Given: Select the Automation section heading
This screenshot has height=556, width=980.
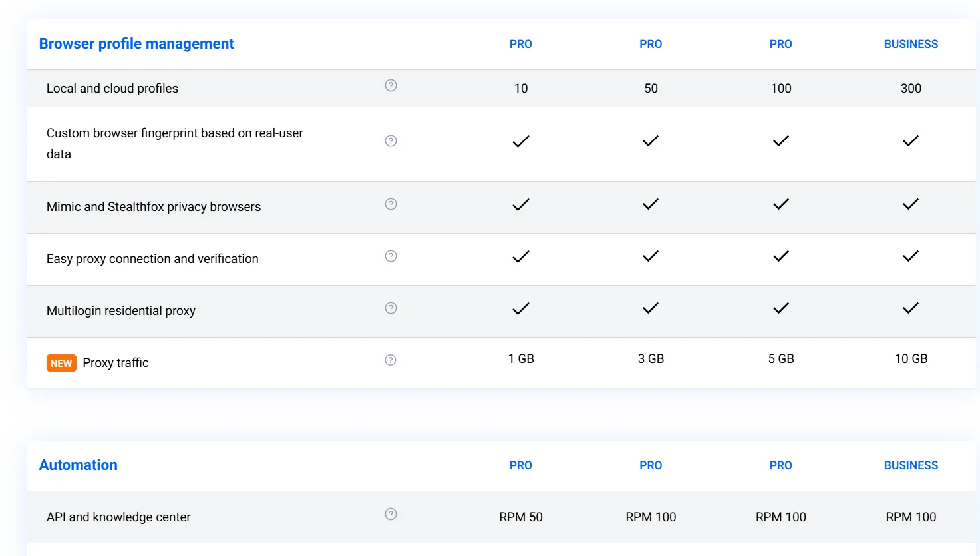Looking at the screenshot, I should tap(79, 465).
